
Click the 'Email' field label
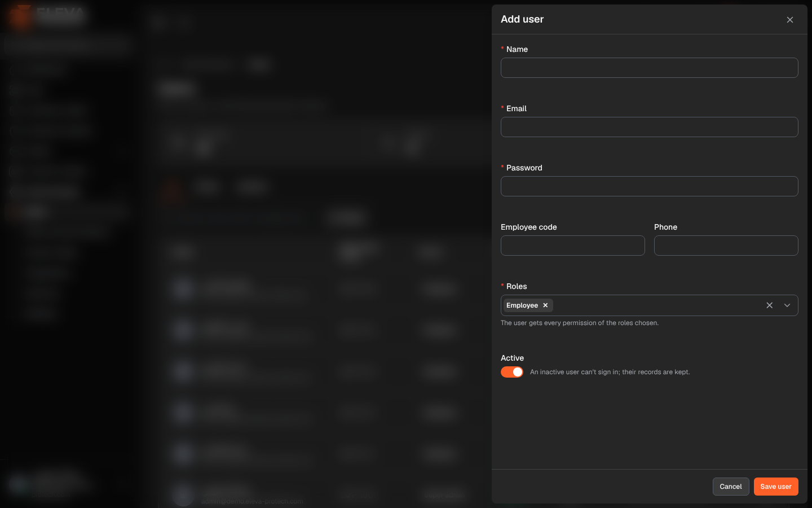(x=517, y=108)
